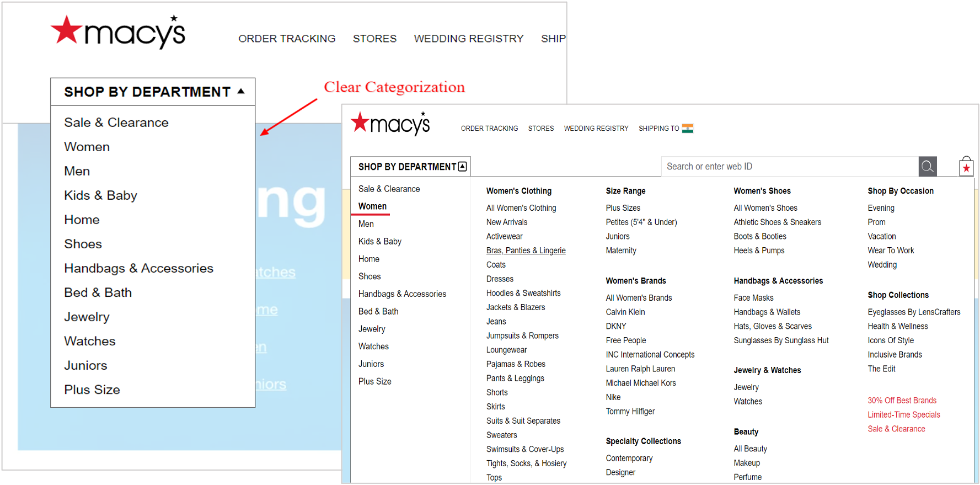Open Order Tracking in front window
980x485 pixels.
[489, 129]
